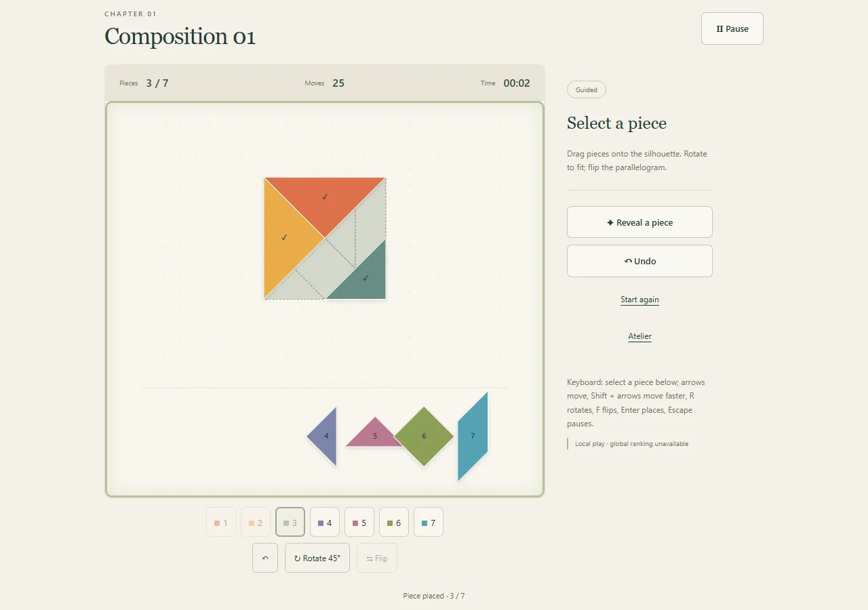The width and height of the screenshot is (868, 610).
Task: Select piece 3 in the piece selector
Action: 290,522
